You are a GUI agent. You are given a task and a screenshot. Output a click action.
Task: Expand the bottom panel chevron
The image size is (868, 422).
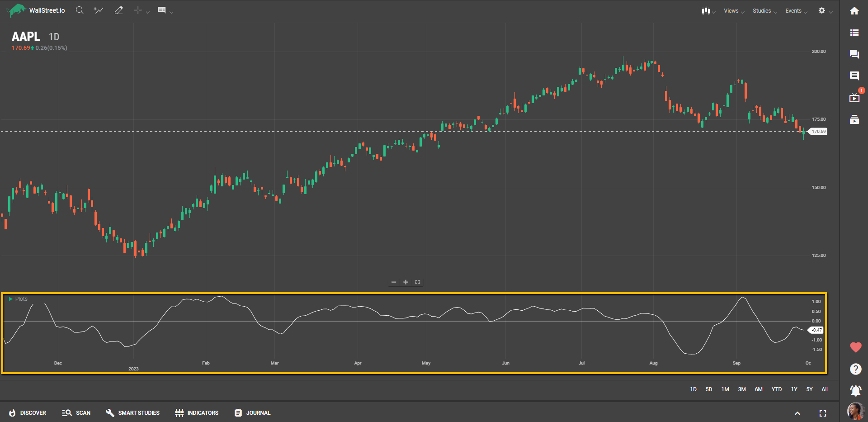click(x=797, y=413)
